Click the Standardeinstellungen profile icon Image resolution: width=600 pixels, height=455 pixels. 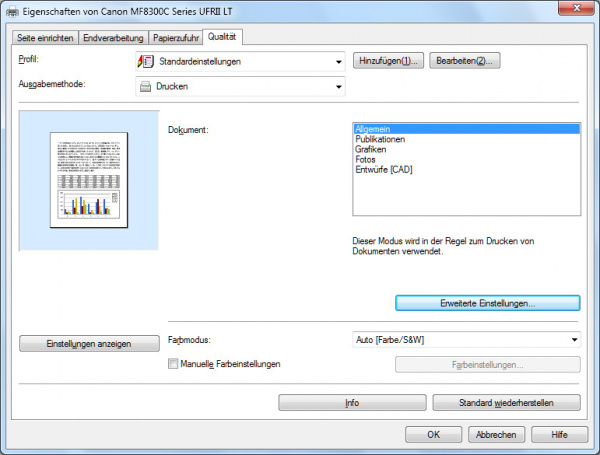click(145, 62)
